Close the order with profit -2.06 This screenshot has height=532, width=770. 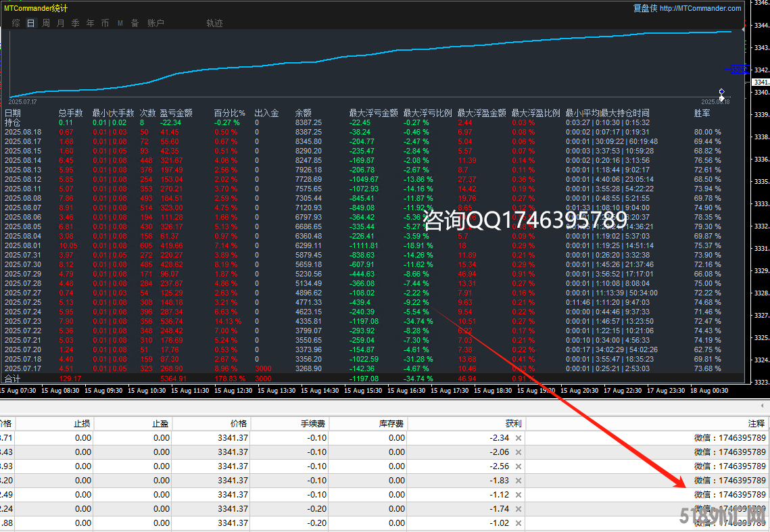point(519,452)
